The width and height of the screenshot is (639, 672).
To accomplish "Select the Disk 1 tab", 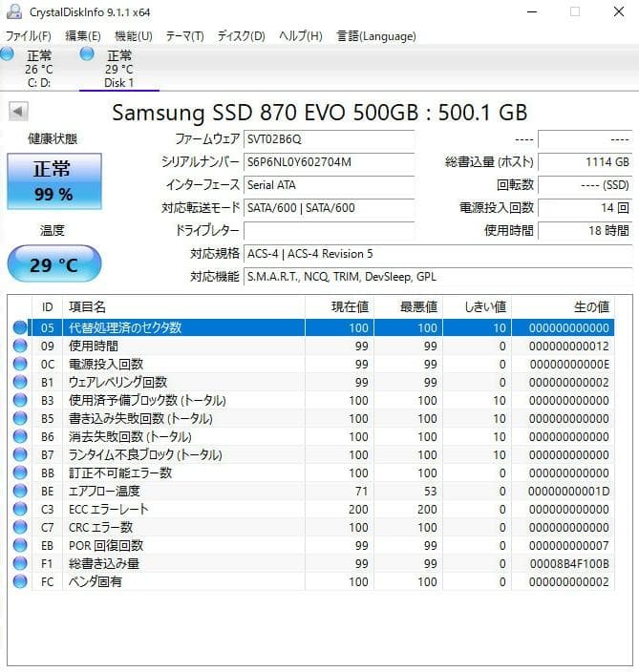I will 119,69.
